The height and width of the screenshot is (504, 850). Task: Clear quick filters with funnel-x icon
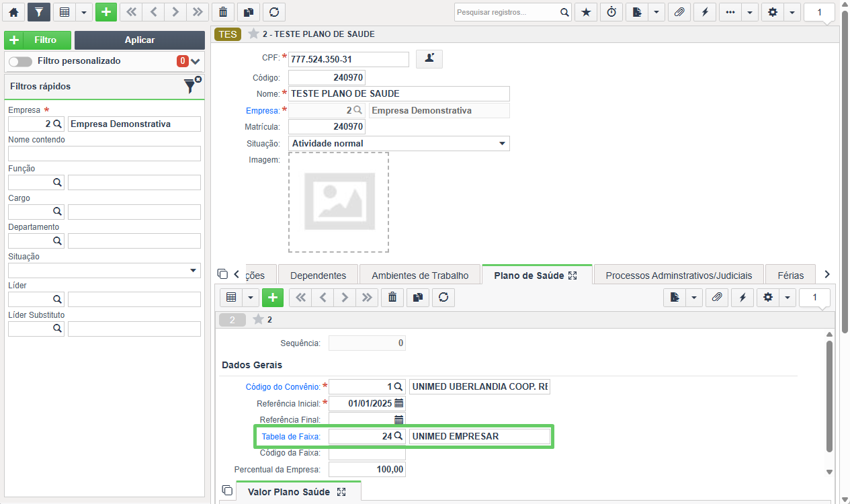192,85
